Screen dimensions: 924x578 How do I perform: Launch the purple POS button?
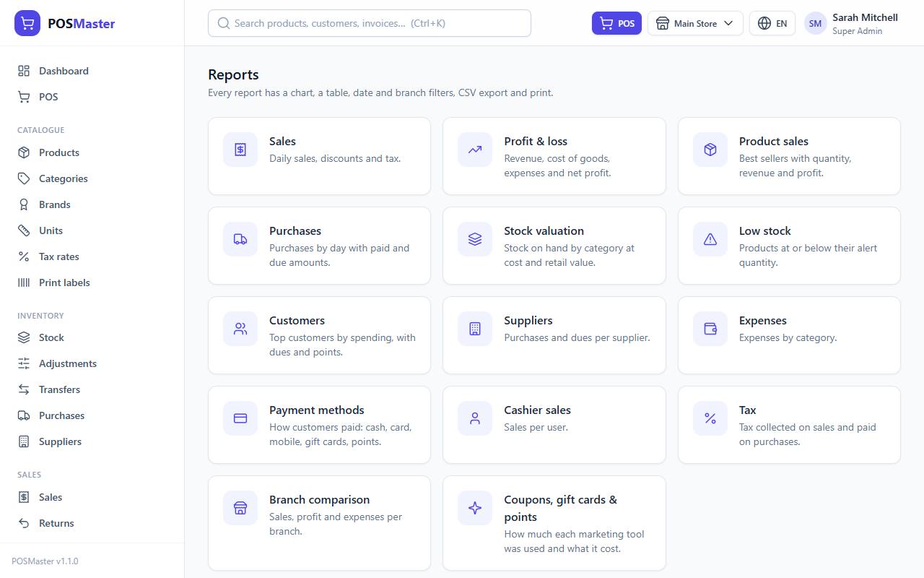pyautogui.click(x=616, y=23)
